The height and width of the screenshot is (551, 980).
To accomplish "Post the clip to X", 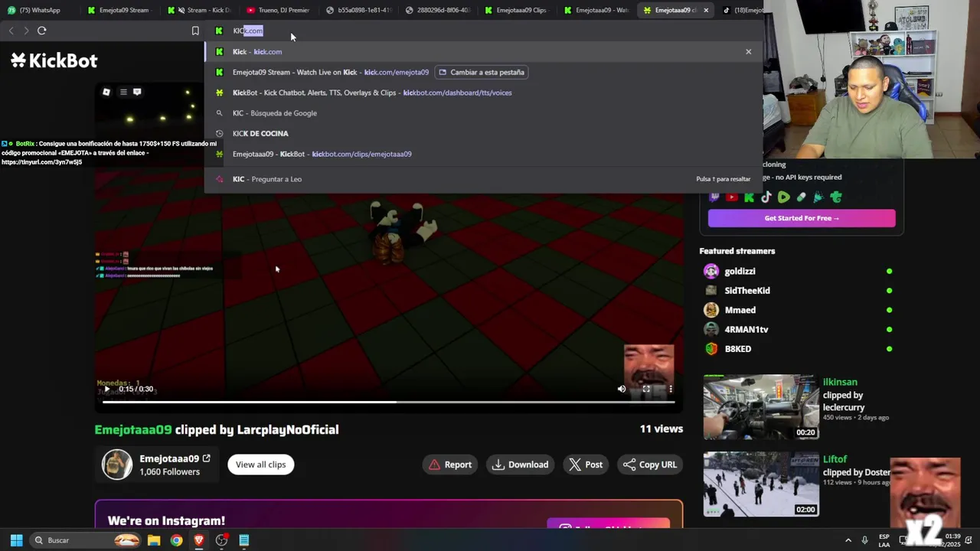I will [x=586, y=465].
